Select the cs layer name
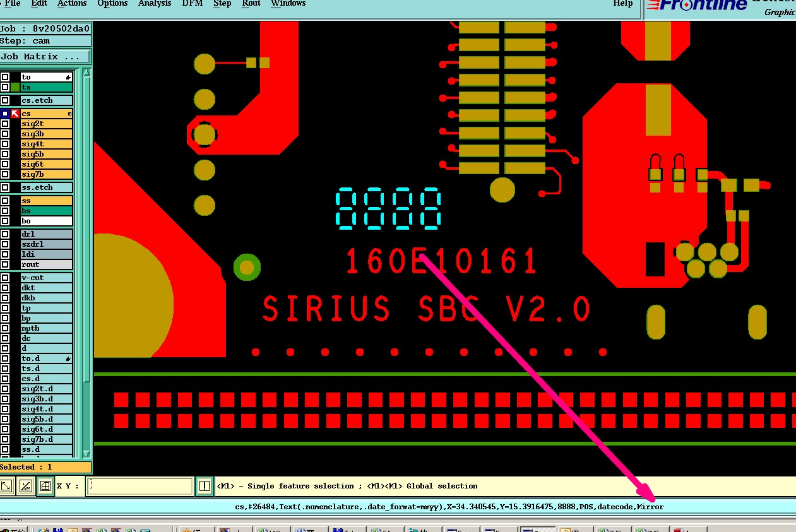The image size is (796, 532). click(46, 114)
